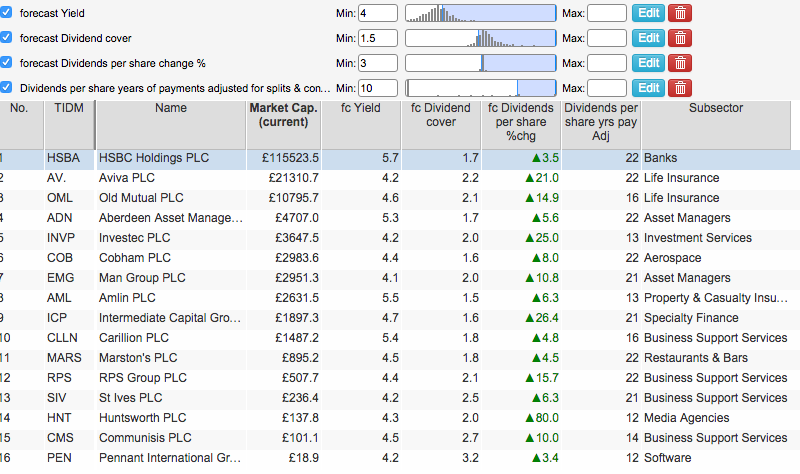
Task: Click Banks subsector cell
Action: coord(716,159)
